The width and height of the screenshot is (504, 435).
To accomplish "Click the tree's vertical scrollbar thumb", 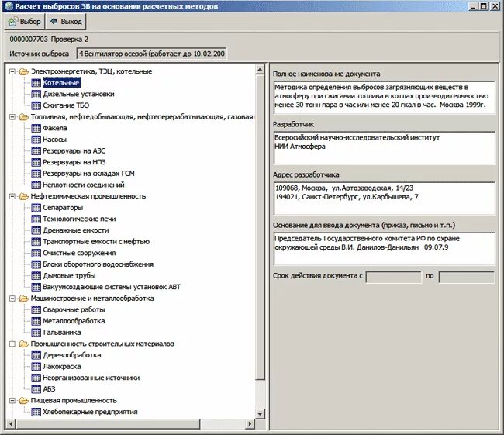I will pyautogui.click(x=260, y=226).
